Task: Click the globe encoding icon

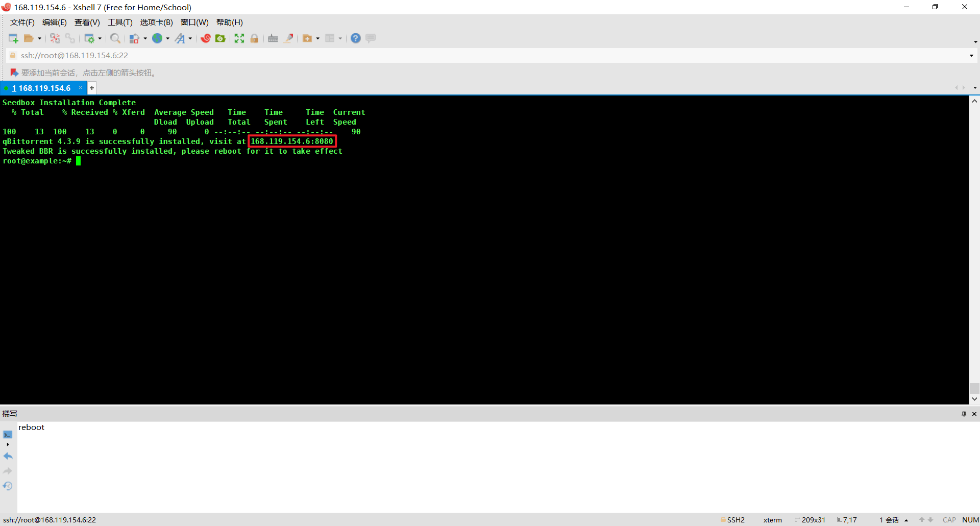Action: (157, 38)
